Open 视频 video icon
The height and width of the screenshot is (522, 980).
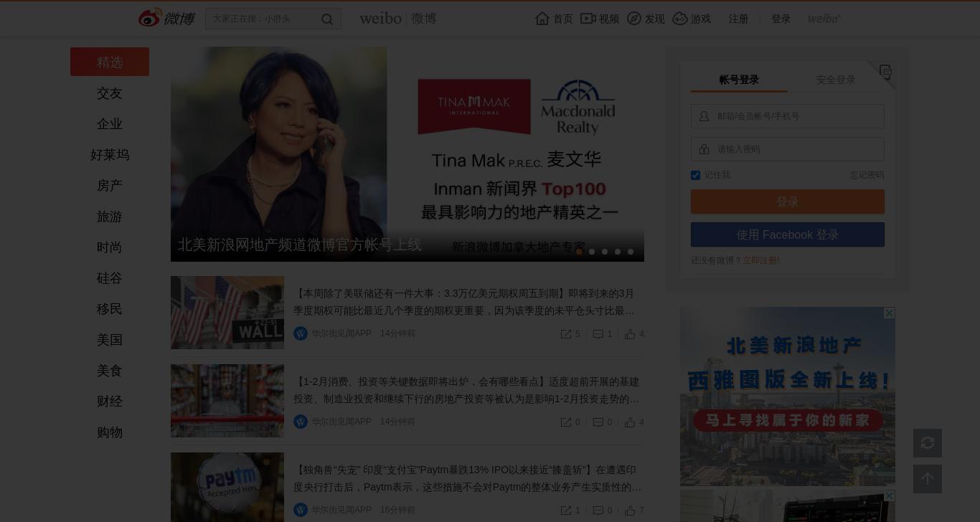pyautogui.click(x=588, y=19)
